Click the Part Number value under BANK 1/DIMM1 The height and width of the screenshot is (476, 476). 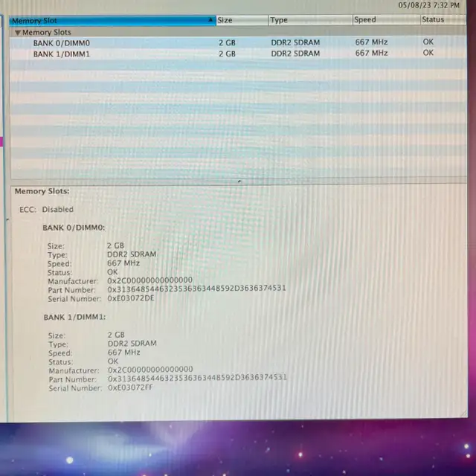coord(197,378)
